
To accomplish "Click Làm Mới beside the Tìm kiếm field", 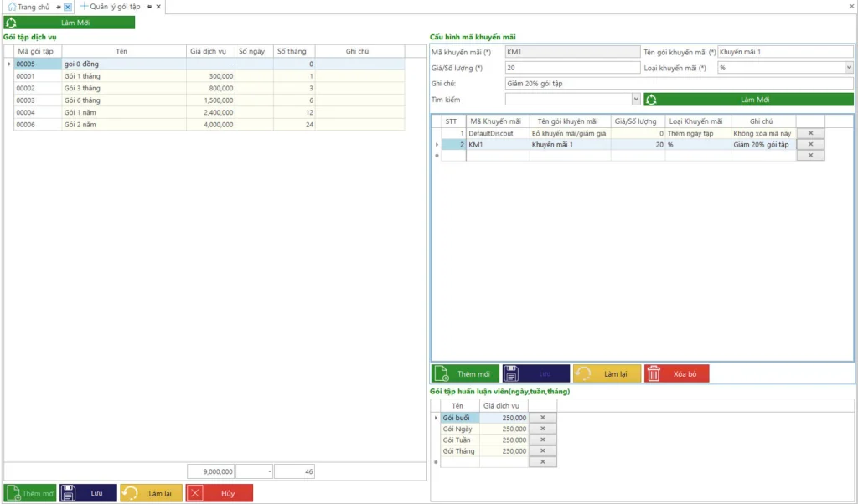I will [x=748, y=100].
